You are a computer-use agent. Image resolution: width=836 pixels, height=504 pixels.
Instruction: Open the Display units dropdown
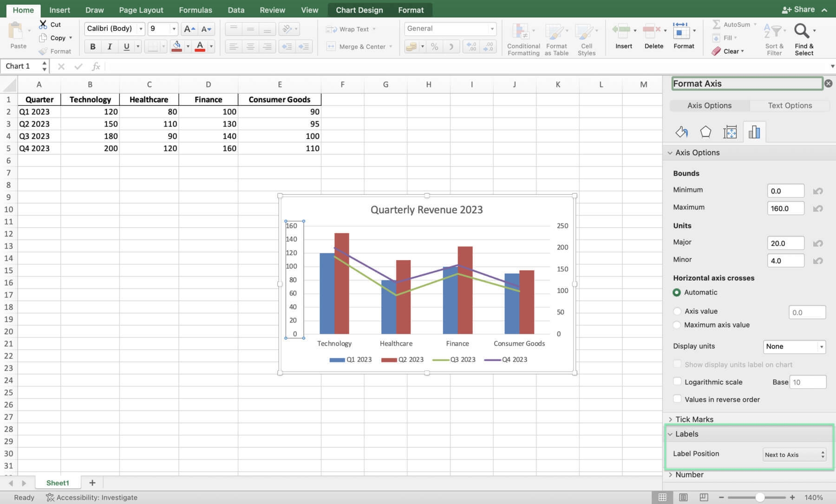(x=794, y=347)
